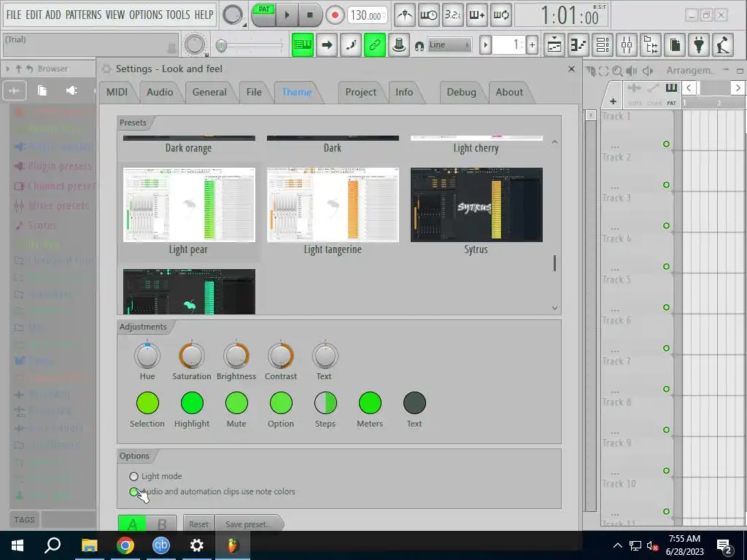Open the plugin picker plug icon
747x560 pixels.
pos(699,44)
